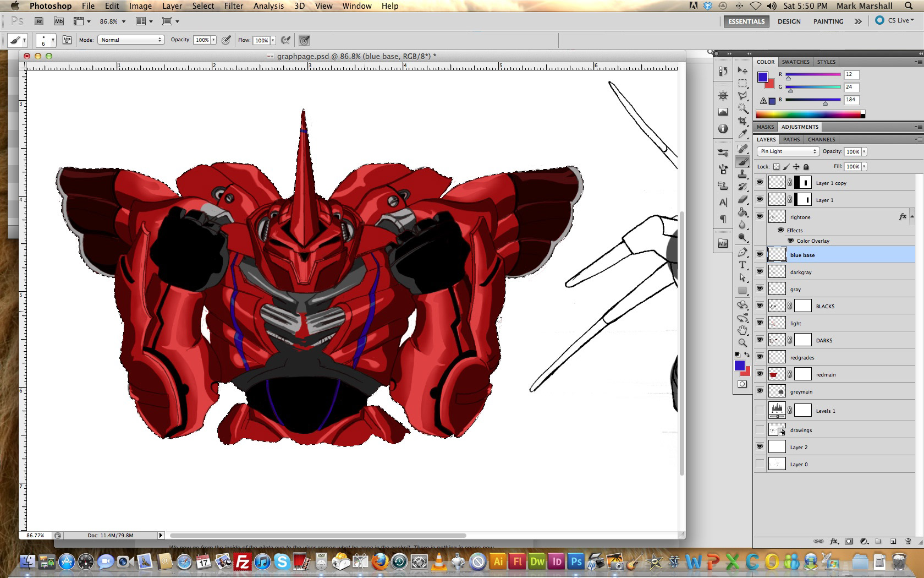Open the History panel icon

tap(723, 71)
